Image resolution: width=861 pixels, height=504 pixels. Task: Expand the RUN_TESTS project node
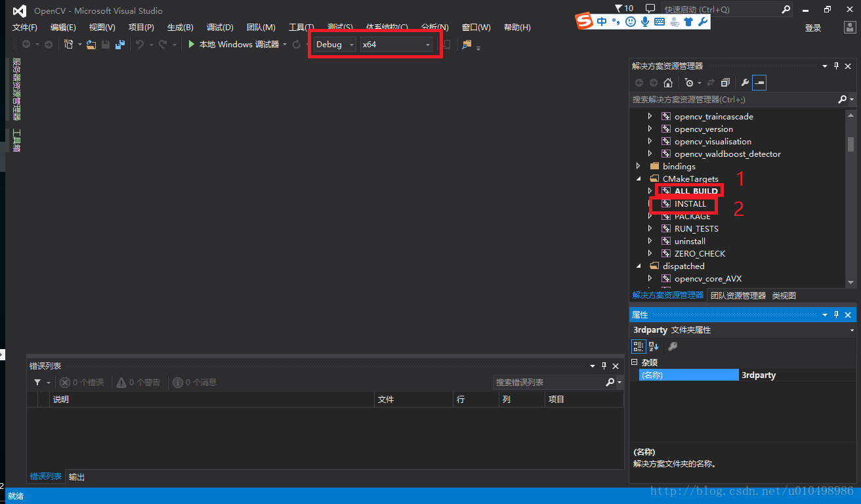tap(650, 228)
